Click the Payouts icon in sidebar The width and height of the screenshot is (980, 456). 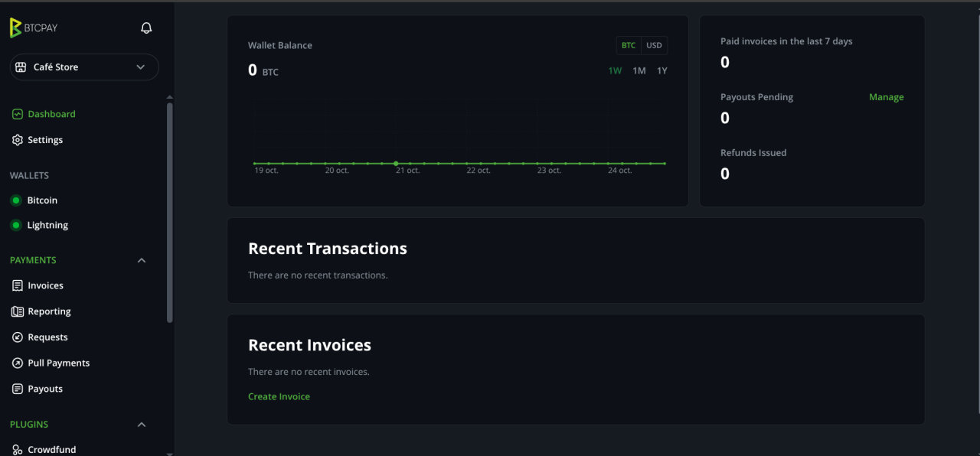17,389
